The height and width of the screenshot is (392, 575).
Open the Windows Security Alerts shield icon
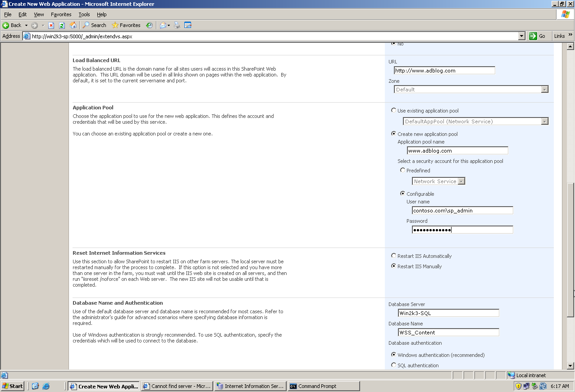519,386
